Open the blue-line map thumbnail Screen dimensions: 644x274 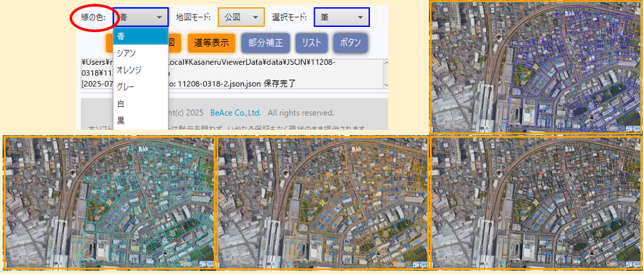[536, 68]
